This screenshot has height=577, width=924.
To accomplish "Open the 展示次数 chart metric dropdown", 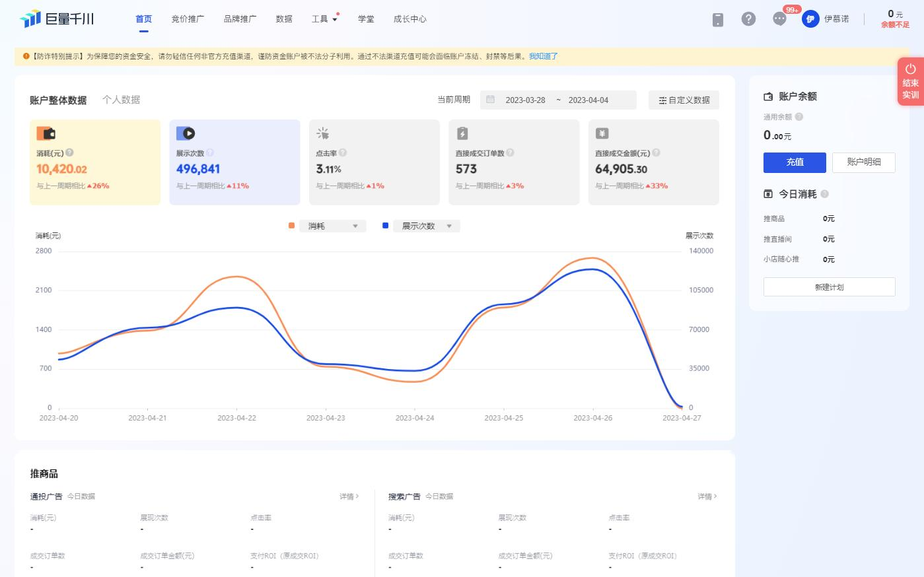I will 426,226.
